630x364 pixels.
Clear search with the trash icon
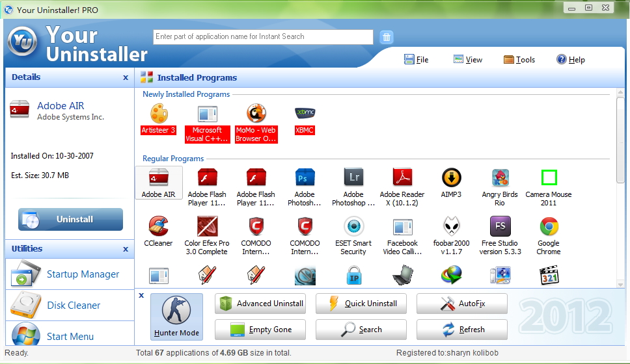pos(386,37)
